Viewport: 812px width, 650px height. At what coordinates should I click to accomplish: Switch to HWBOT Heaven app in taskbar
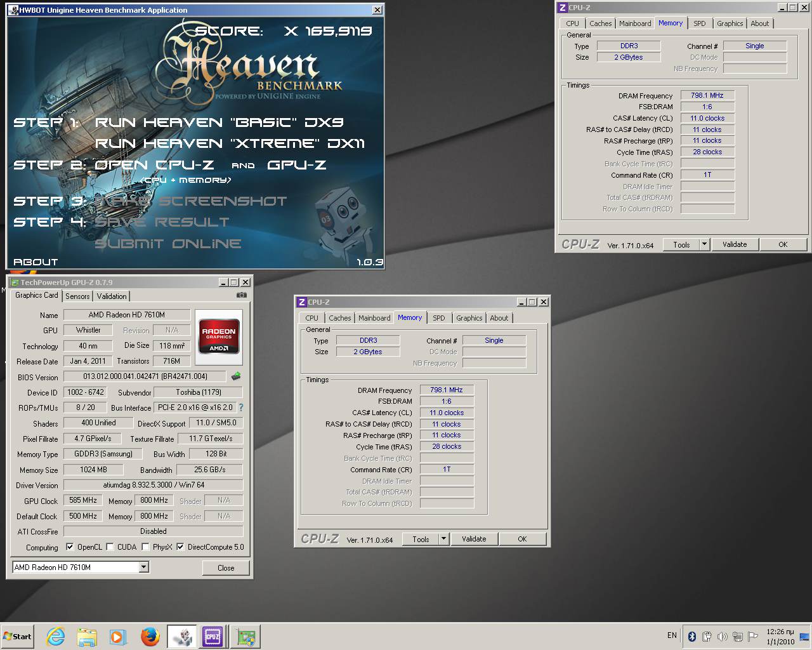(x=182, y=637)
